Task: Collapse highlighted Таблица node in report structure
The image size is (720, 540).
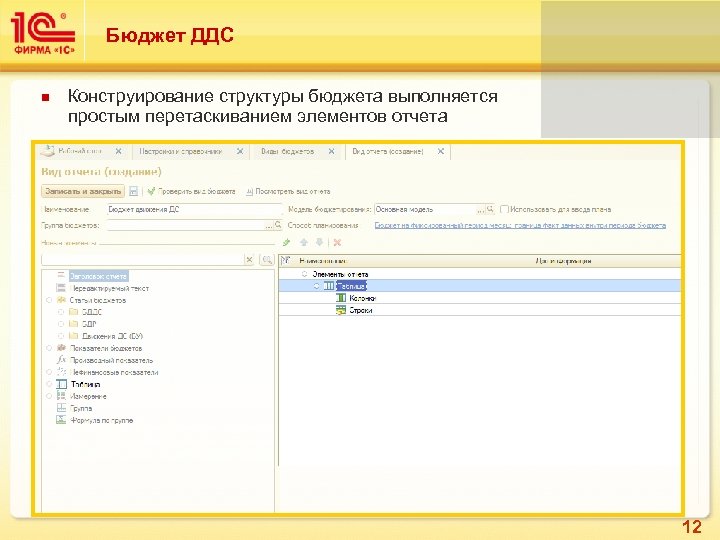Action: [x=316, y=286]
